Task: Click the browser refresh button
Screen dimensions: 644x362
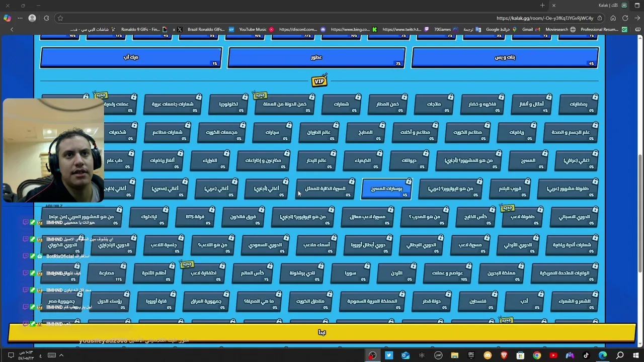Action: 625,18
